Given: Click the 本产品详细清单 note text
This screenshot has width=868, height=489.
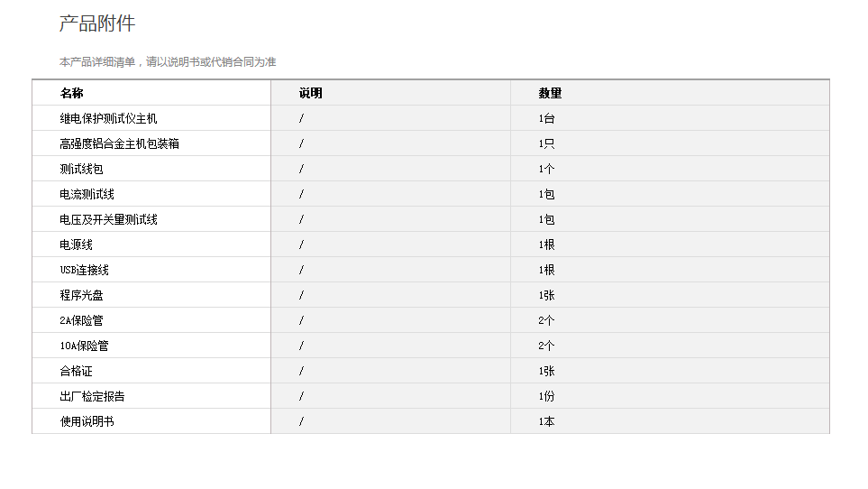Looking at the screenshot, I should (x=168, y=62).
